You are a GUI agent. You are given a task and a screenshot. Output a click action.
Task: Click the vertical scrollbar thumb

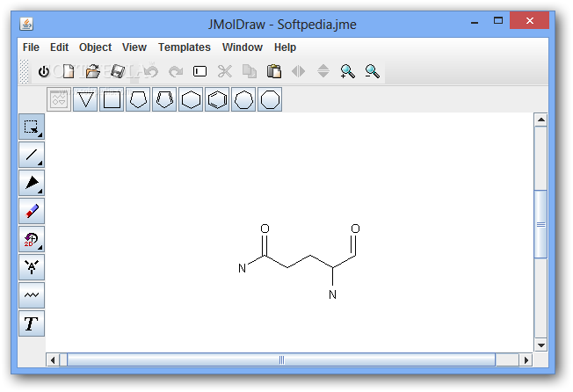click(540, 224)
